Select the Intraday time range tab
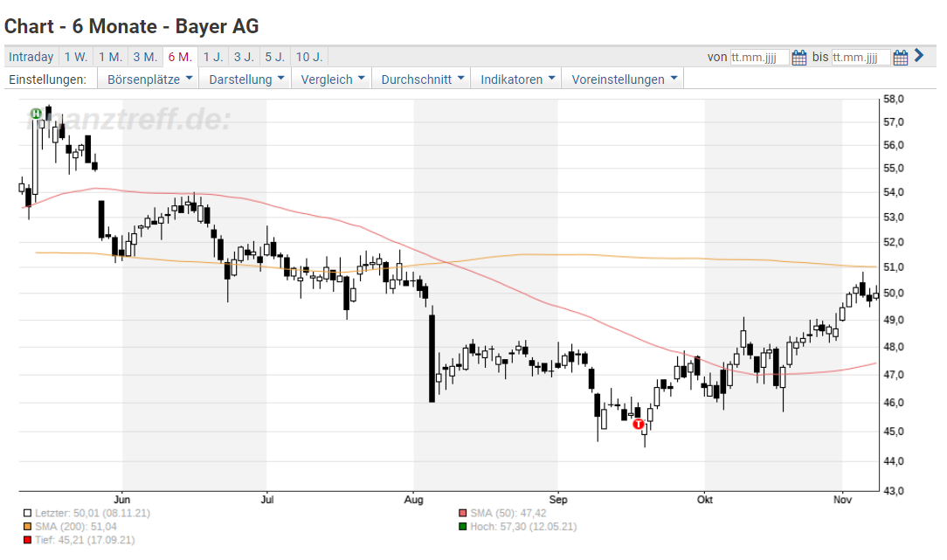The width and height of the screenshot is (947, 560). [x=31, y=57]
